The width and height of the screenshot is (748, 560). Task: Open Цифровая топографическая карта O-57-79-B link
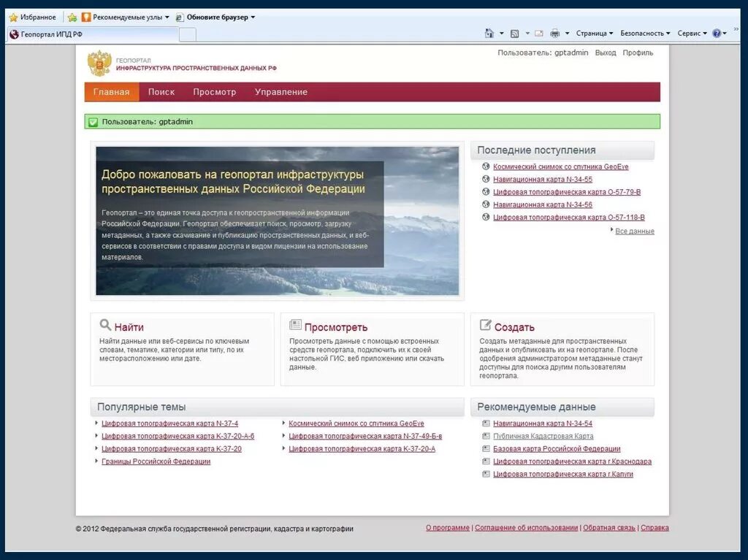tap(567, 192)
